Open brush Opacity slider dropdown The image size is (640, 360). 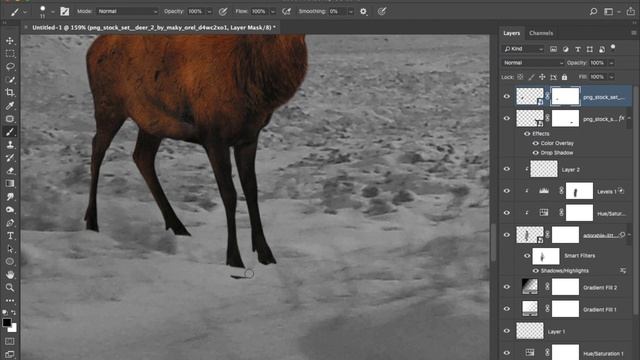[x=209, y=11]
